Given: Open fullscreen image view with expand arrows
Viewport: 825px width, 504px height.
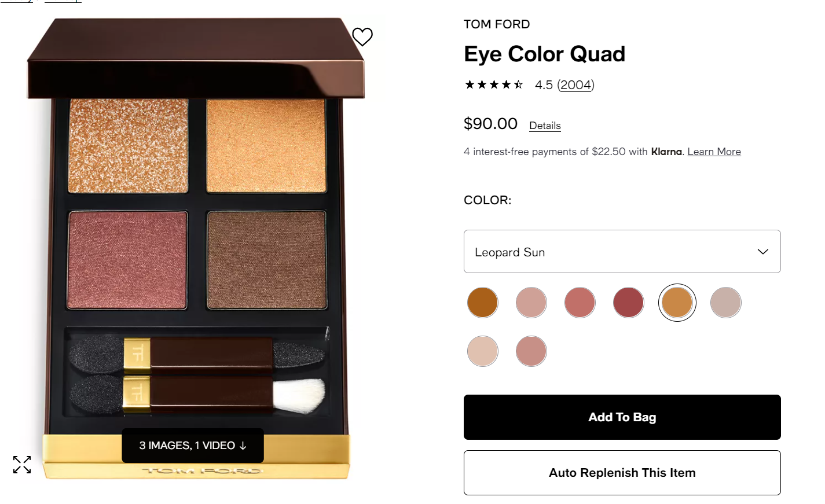Looking at the screenshot, I should (x=22, y=464).
